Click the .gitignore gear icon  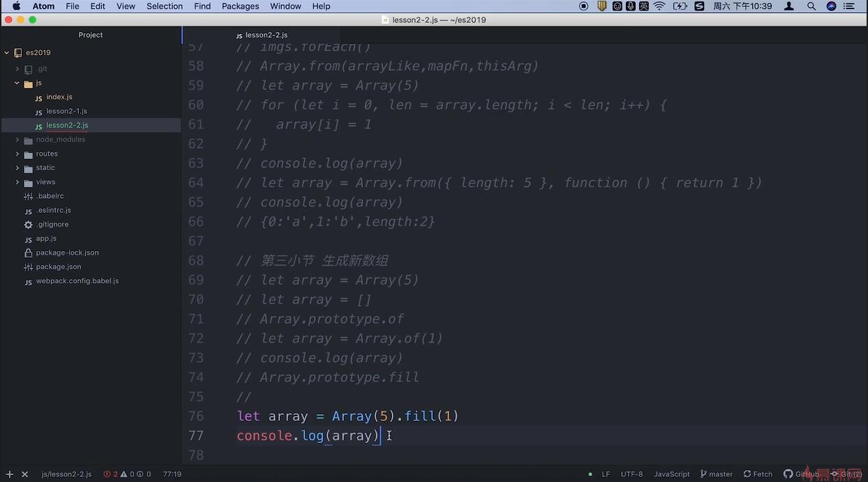tap(28, 225)
